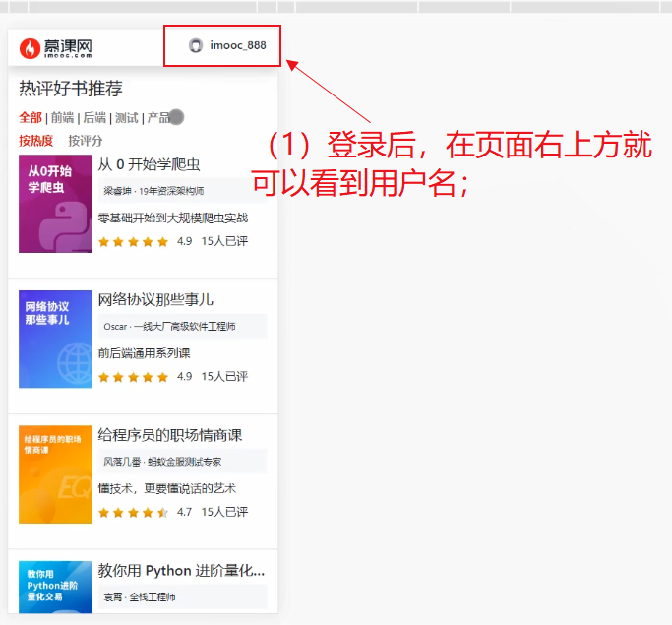Click author tag 袁霄 · 全栈工程师
672x625 pixels.
183,596
